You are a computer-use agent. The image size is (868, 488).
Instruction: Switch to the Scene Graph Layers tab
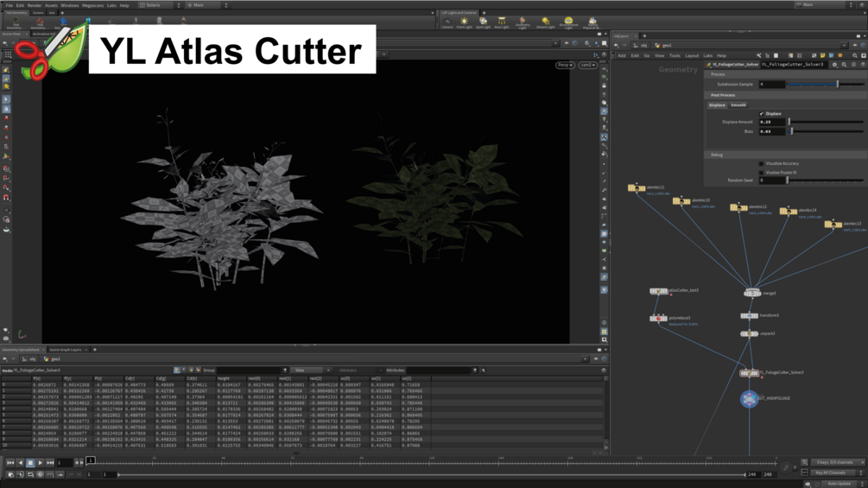[66, 350]
